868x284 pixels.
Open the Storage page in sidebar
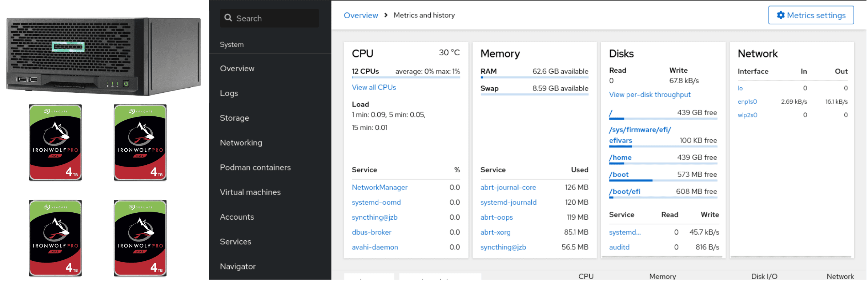pyautogui.click(x=234, y=118)
